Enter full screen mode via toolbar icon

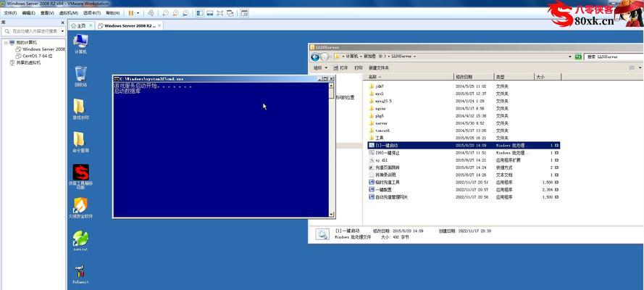click(220, 13)
